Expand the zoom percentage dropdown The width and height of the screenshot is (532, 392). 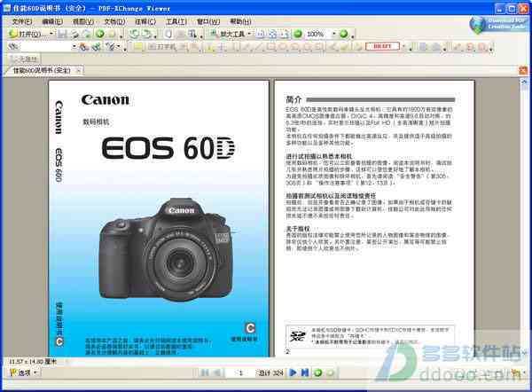[334, 34]
